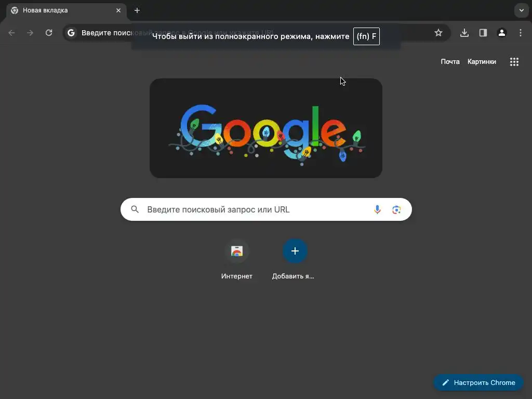Open the Google apps grid
Viewport: 532px width, 399px height.
[514, 62]
